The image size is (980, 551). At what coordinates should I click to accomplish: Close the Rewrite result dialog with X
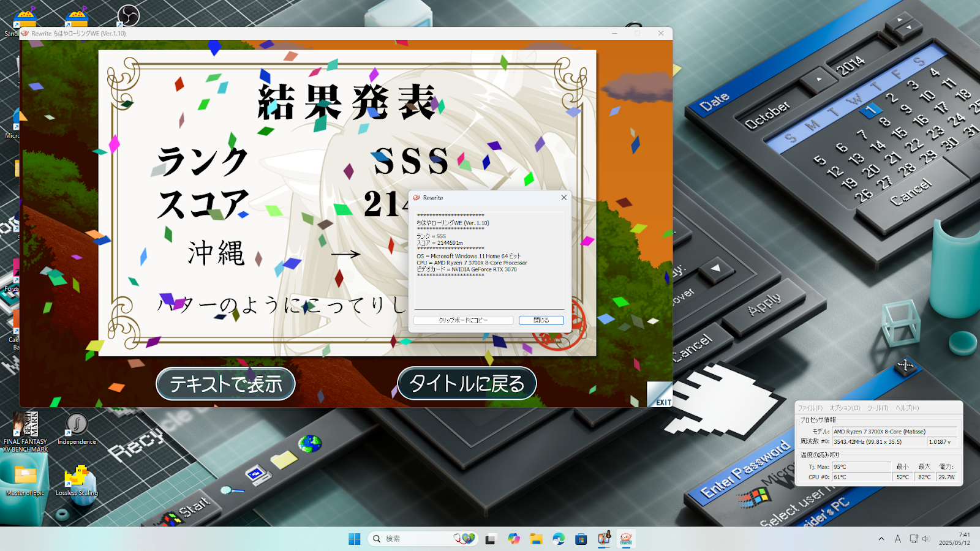pos(563,198)
